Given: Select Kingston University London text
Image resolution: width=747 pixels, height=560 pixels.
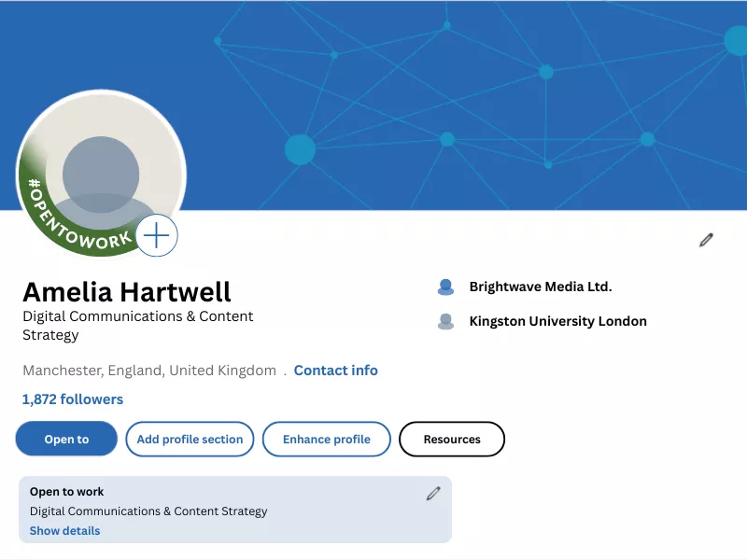Looking at the screenshot, I should pyautogui.click(x=557, y=321).
